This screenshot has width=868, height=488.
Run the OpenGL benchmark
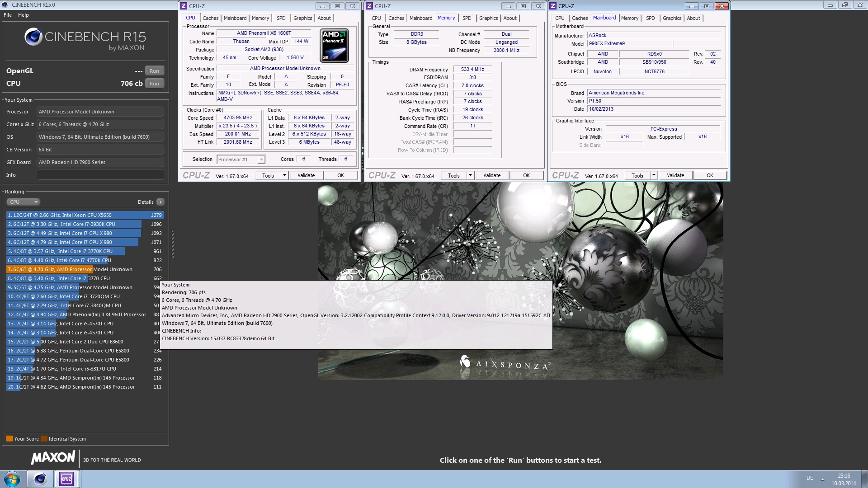point(154,71)
